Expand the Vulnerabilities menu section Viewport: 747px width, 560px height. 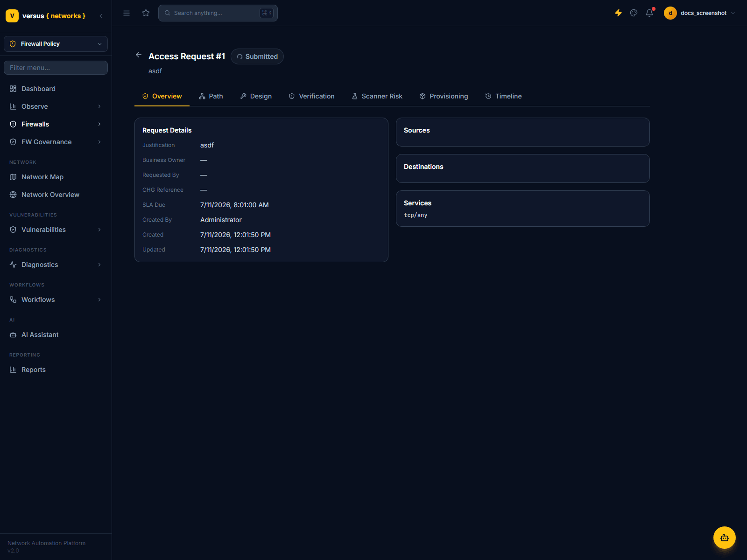pyautogui.click(x=56, y=230)
